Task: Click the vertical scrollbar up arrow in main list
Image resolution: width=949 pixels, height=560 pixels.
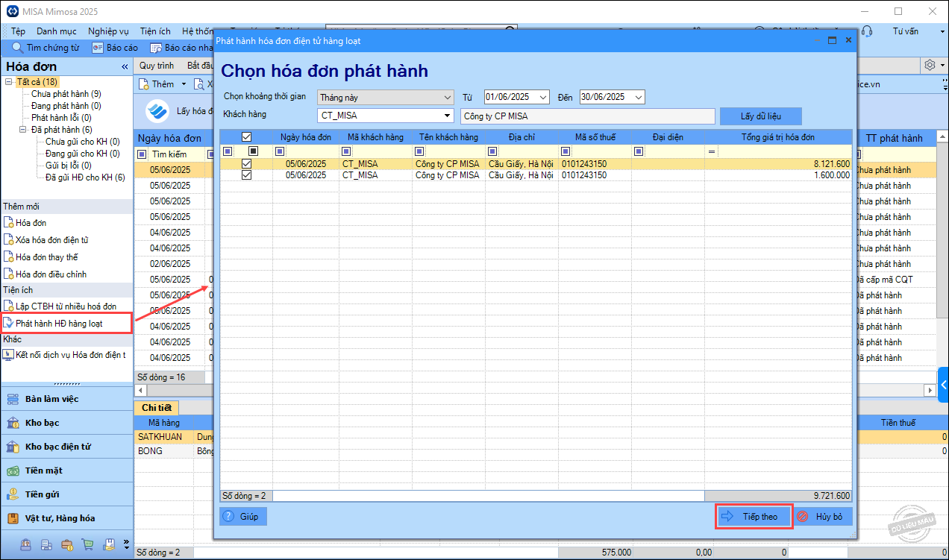Action: (x=942, y=136)
